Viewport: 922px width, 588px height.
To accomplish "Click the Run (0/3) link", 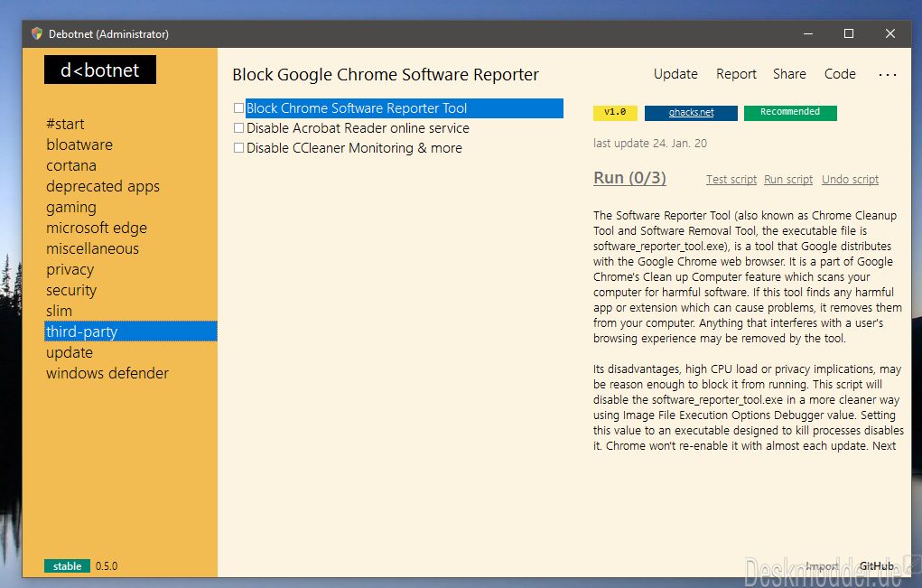I will (629, 178).
